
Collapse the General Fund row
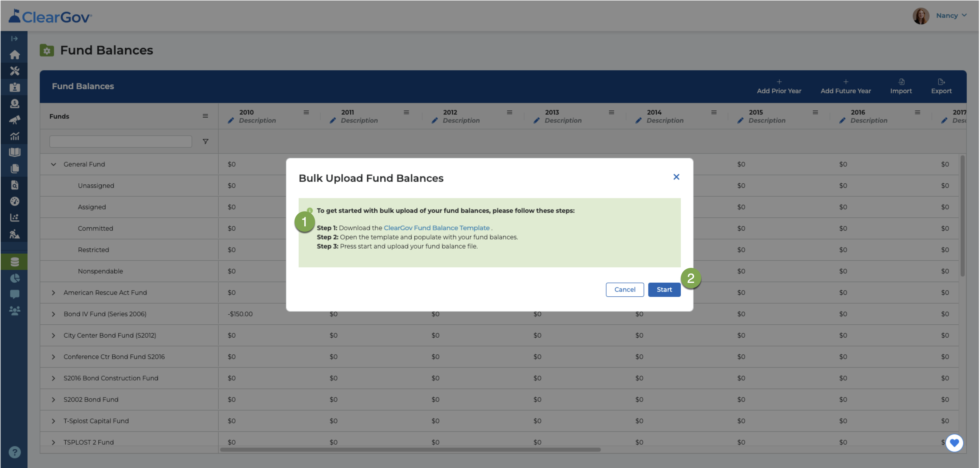(x=53, y=164)
